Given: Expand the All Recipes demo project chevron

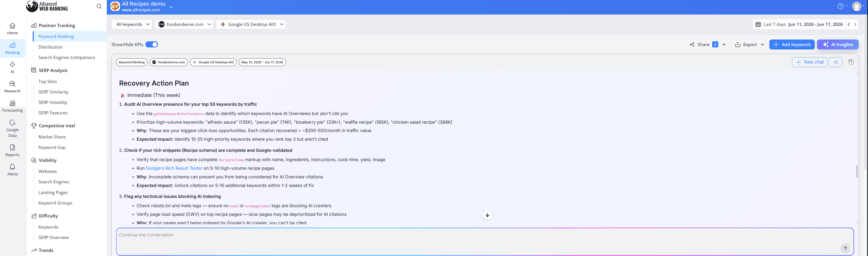Looking at the screenshot, I should pyautogui.click(x=171, y=7).
